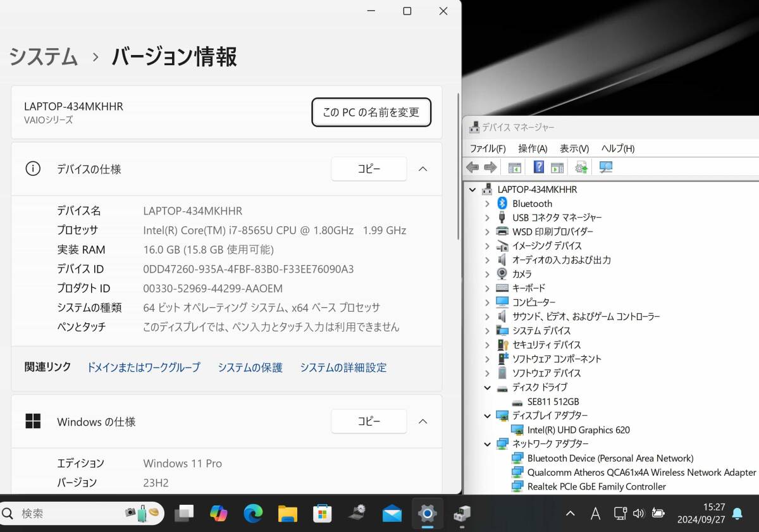Image resolution: width=759 pixels, height=532 pixels.
Task: Click この PC の名前を変更 button
Action: [x=371, y=112]
